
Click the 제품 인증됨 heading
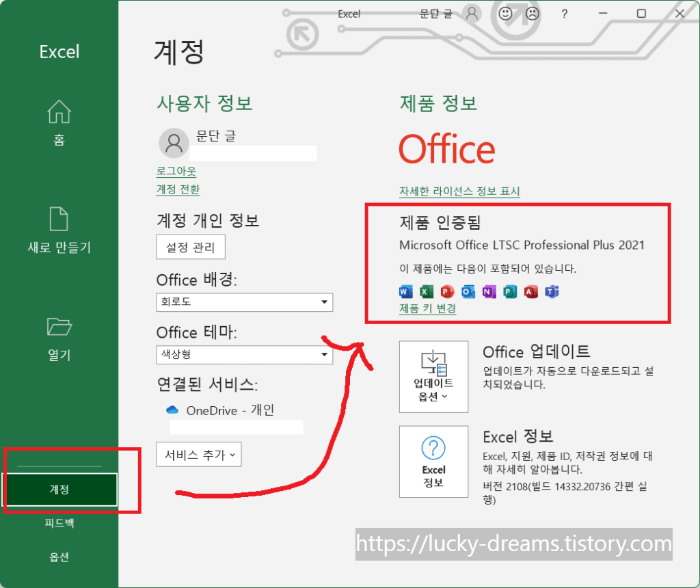(440, 222)
